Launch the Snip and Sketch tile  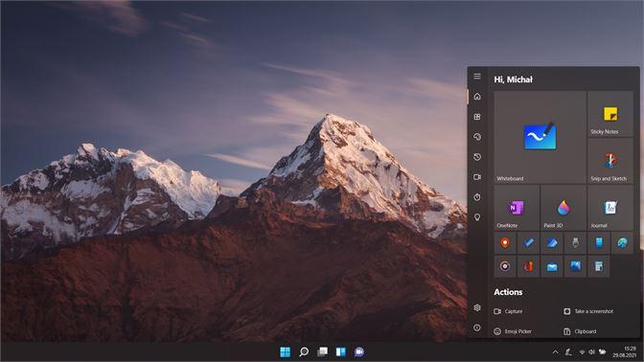tap(610, 161)
